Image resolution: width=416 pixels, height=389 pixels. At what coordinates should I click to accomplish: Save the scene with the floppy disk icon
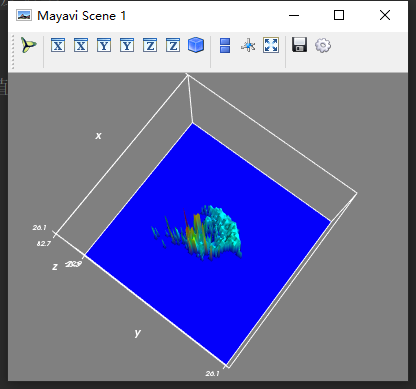pyautogui.click(x=299, y=45)
